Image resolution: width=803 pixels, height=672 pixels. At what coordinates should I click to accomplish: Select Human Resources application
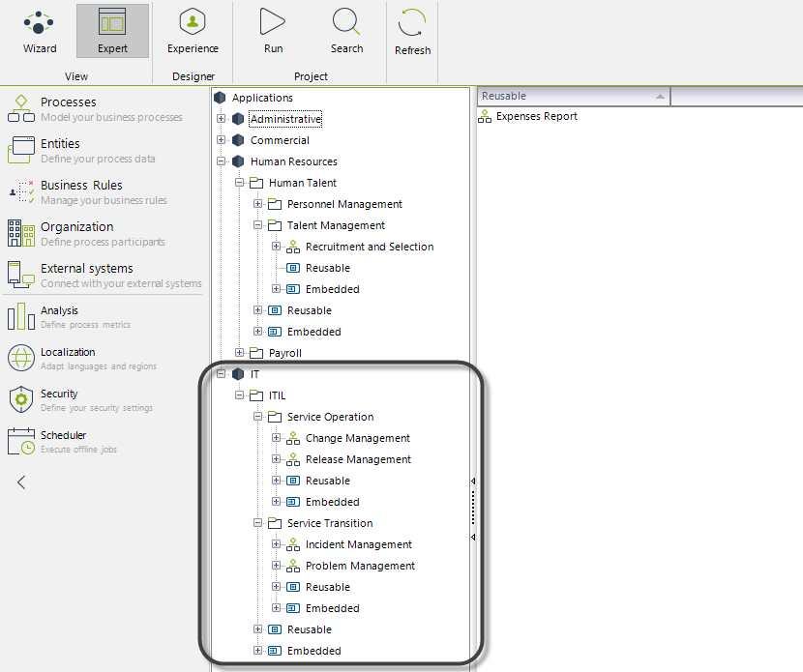point(294,161)
